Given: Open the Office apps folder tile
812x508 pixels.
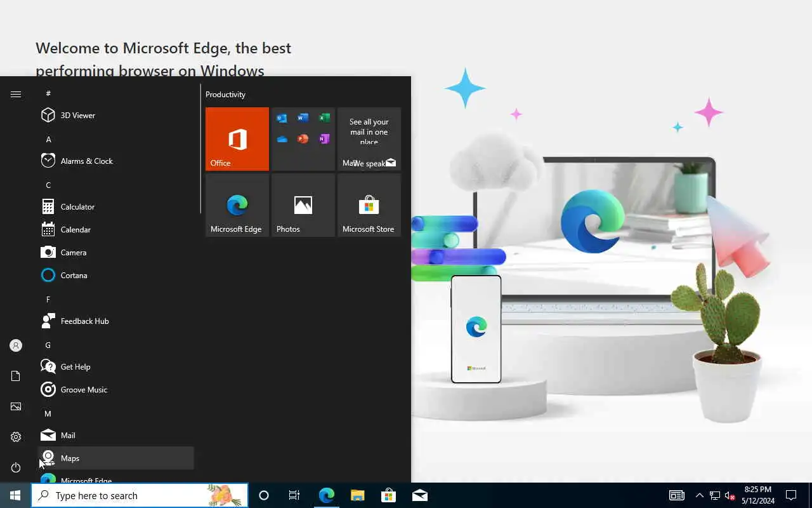Looking at the screenshot, I should [303, 139].
